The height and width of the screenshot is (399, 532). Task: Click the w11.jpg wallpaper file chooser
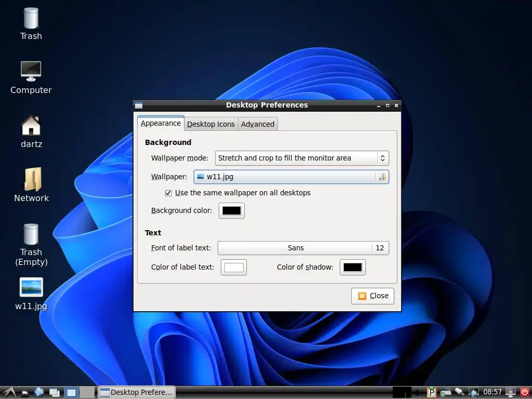(x=291, y=177)
